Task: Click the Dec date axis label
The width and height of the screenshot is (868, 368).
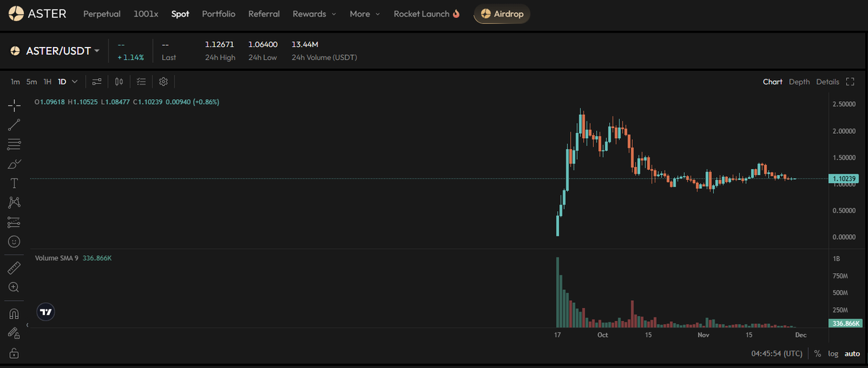Action: (801, 335)
